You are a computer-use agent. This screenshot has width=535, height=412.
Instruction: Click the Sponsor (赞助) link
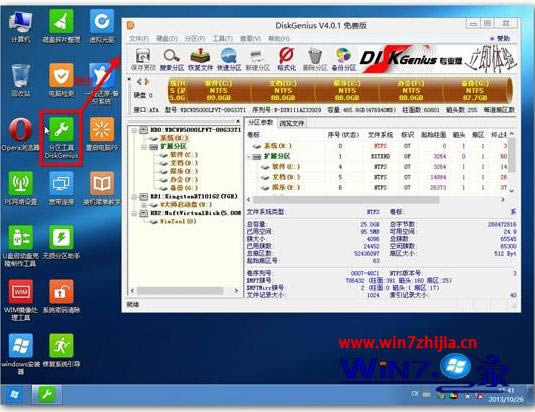point(500,39)
